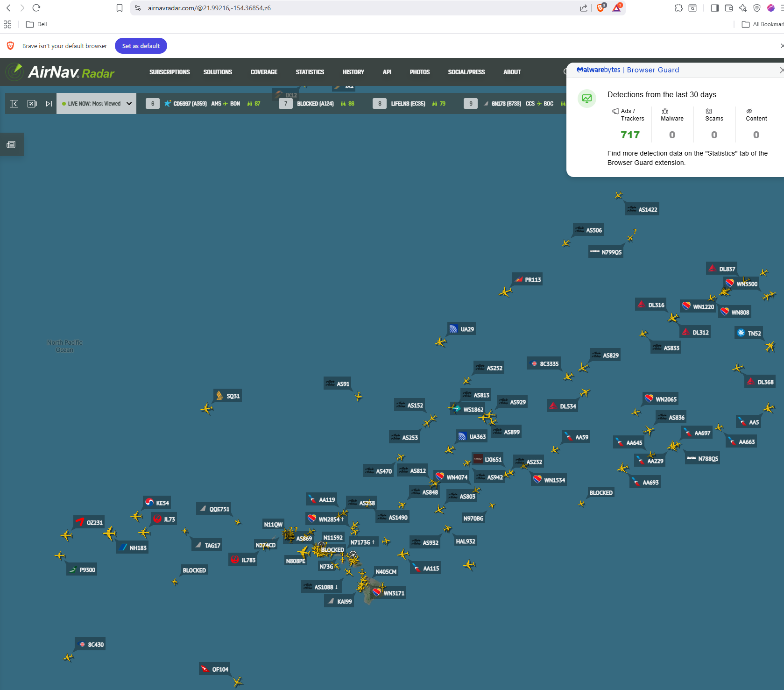This screenshot has height=690, width=784.
Task: Toggle the browser sidebar panel
Action: (x=714, y=8)
